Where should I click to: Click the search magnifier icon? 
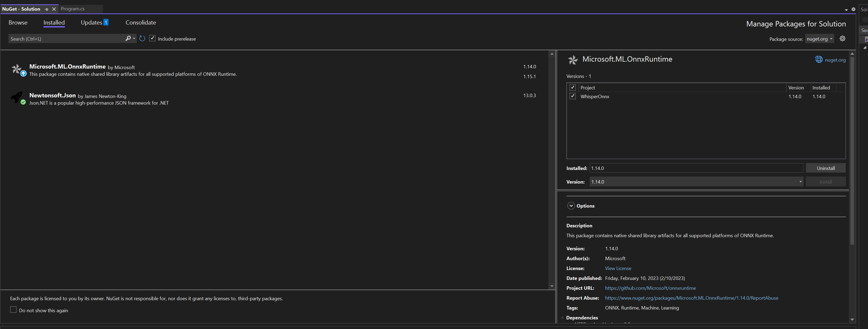pyautogui.click(x=128, y=38)
